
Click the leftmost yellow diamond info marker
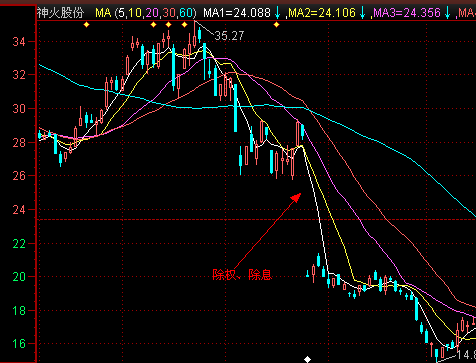tap(87, 24)
